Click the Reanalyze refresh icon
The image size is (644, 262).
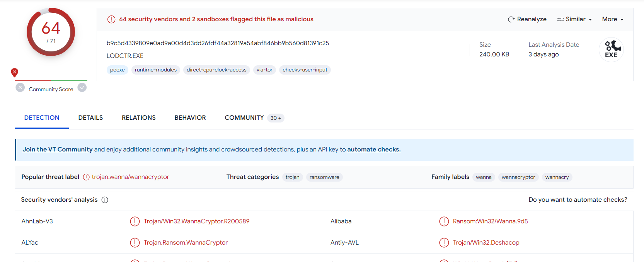tap(511, 19)
